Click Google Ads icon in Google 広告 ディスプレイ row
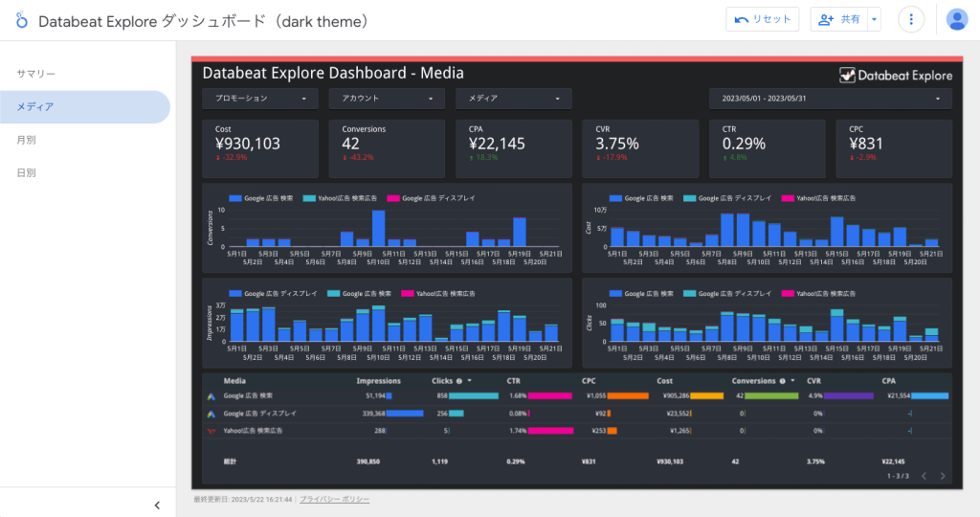This screenshot has width=980, height=517. click(212, 414)
